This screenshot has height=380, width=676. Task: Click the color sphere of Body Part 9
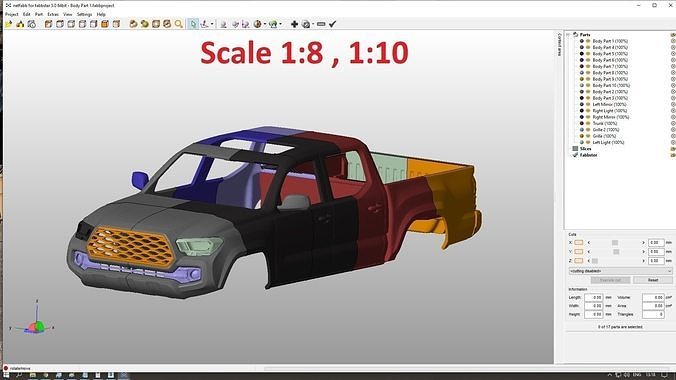tap(582, 79)
